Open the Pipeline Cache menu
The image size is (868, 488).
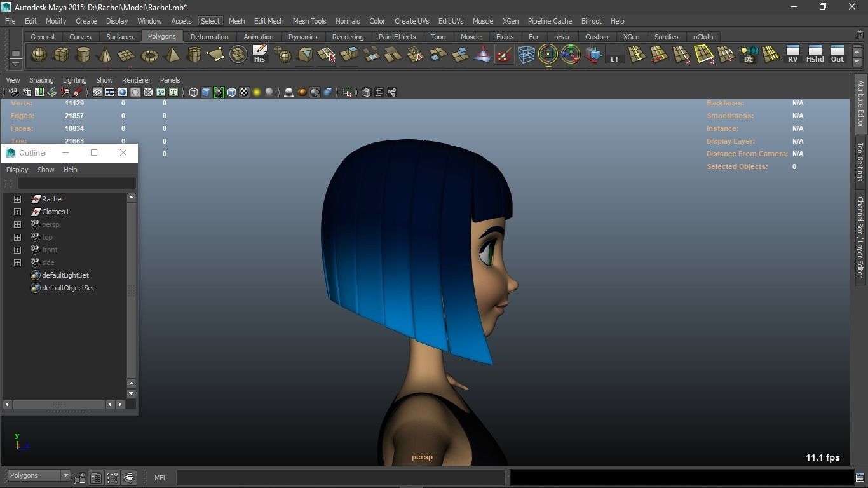(x=550, y=21)
